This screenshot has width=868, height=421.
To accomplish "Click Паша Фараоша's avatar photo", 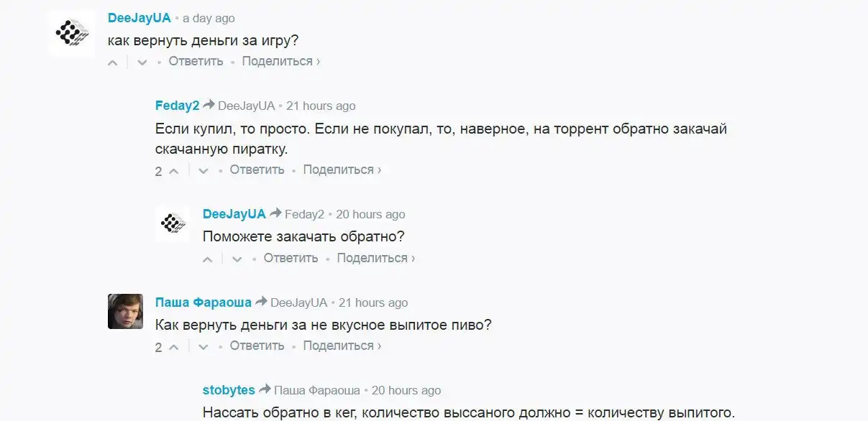I will [125, 311].
